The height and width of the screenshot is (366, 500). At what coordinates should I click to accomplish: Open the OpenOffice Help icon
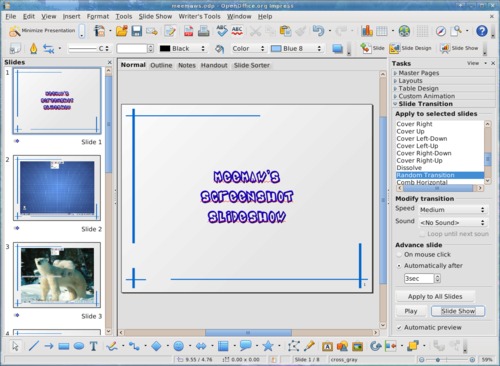click(482, 31)
